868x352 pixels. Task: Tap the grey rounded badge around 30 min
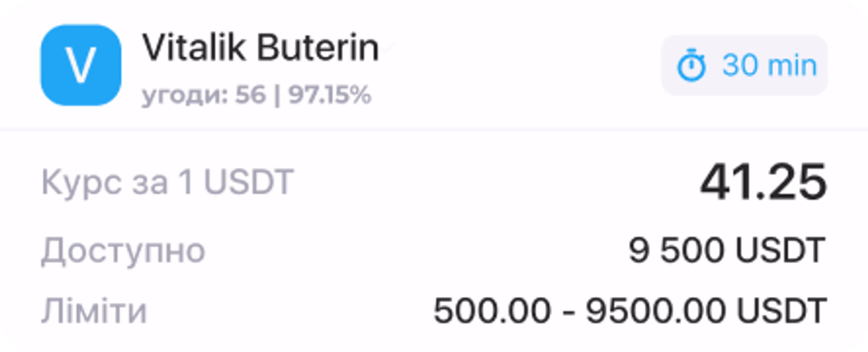[x=745, y=65]
